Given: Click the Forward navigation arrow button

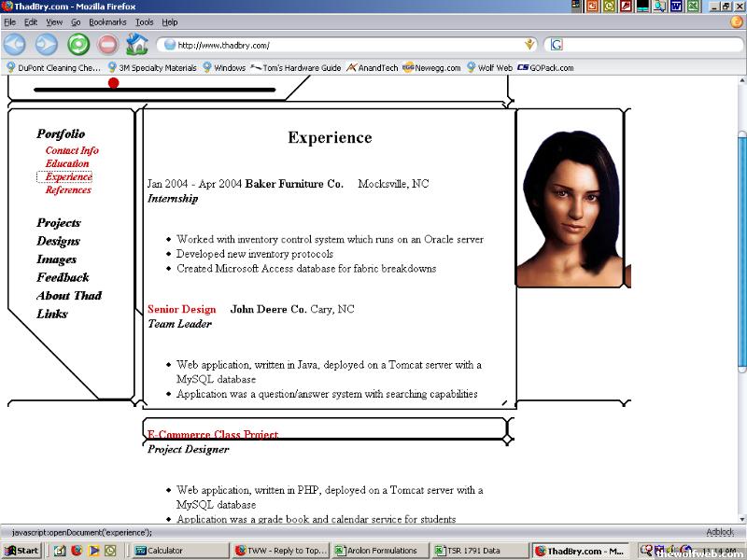Looking at the screenshot, I should pos(46,44).
